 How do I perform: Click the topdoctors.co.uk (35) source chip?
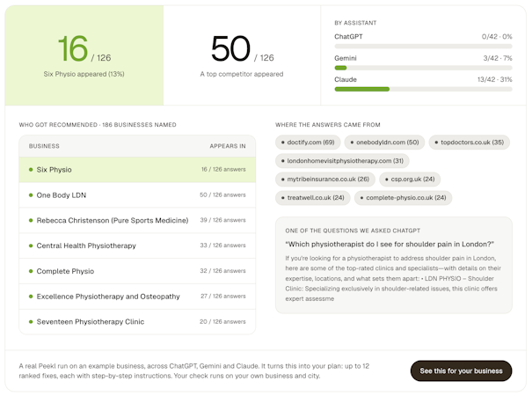click(x=470, y=143)
